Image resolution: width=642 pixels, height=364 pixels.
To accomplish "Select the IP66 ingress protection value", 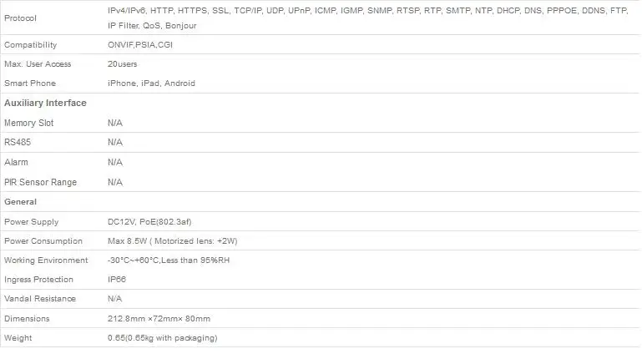I will (117, 279).
